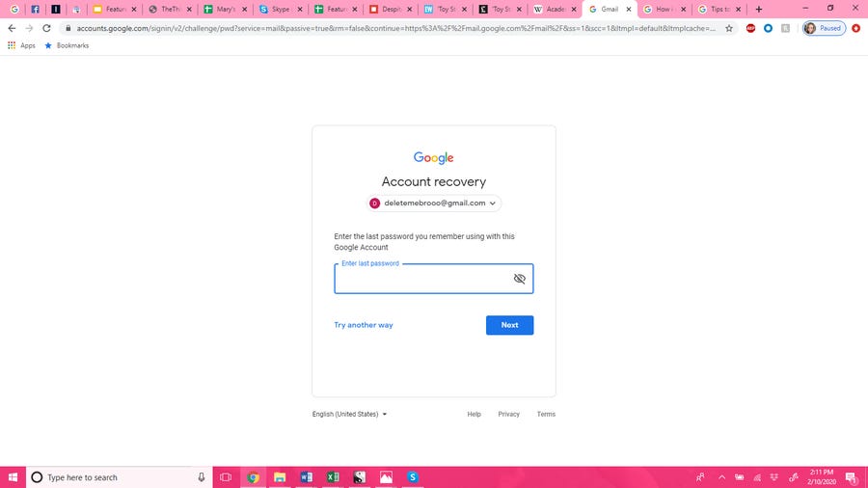868x488 pixels.
Task: Click the Try another way link
Action: [x=364, y=325]
